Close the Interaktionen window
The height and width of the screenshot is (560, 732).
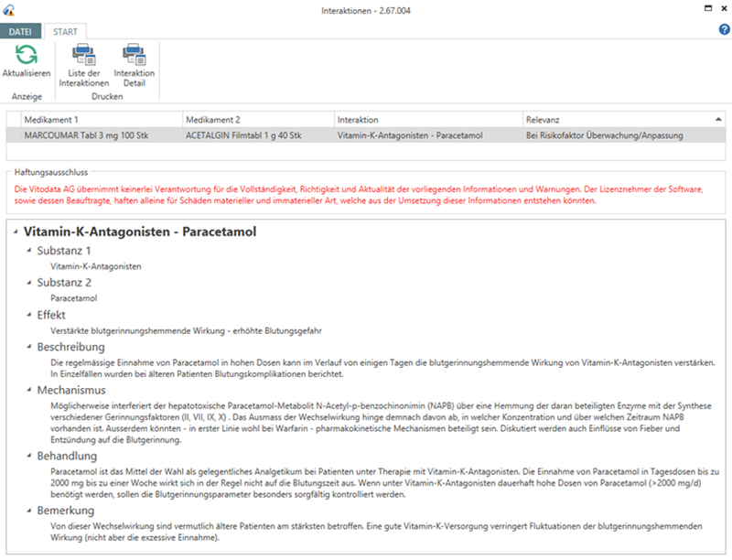tap(724, 8)
